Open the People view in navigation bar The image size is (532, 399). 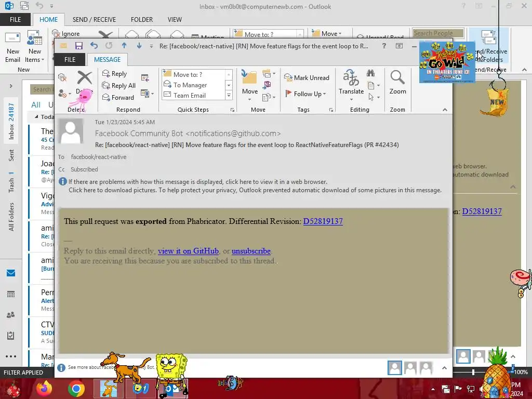11,315
